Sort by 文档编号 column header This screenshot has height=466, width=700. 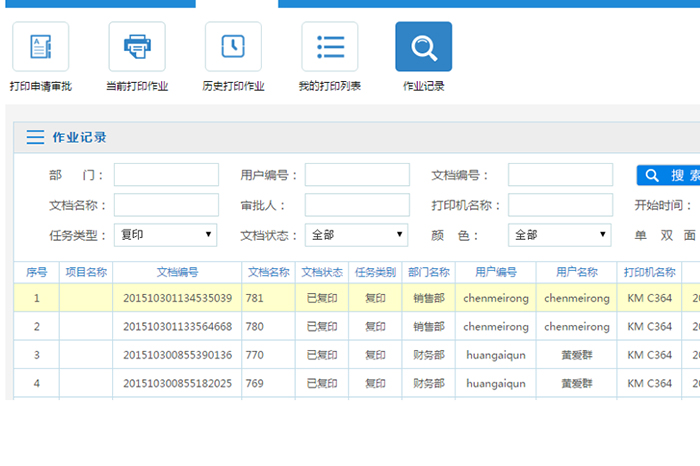[x=177, y=272]
